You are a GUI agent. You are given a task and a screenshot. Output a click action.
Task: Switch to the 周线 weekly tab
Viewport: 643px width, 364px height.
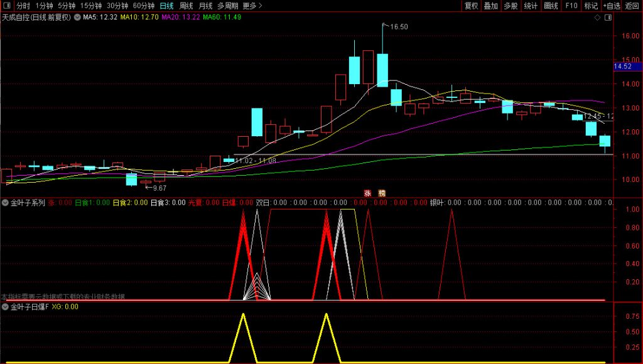pyautogui.click(x=186, y=6)
